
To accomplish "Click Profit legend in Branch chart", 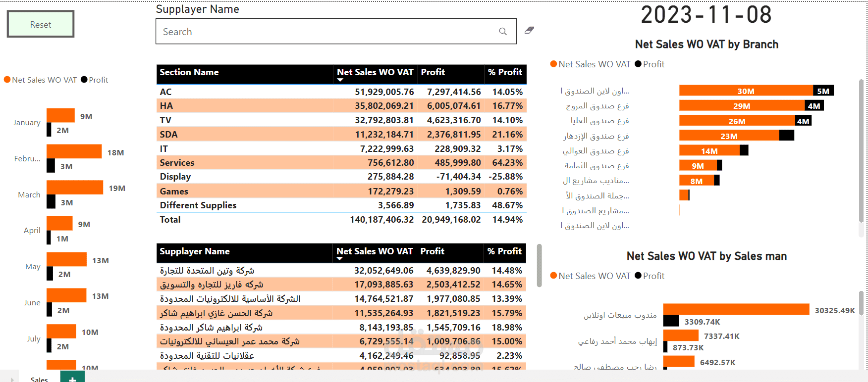I will pos(650,64).
